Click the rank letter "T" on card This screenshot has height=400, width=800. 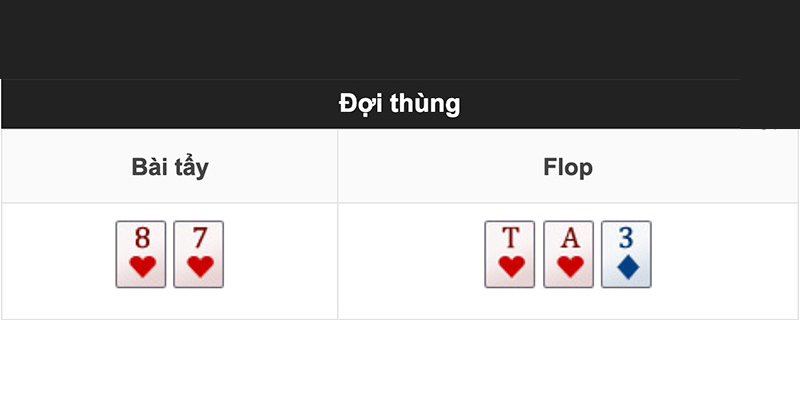coord(511,238)
